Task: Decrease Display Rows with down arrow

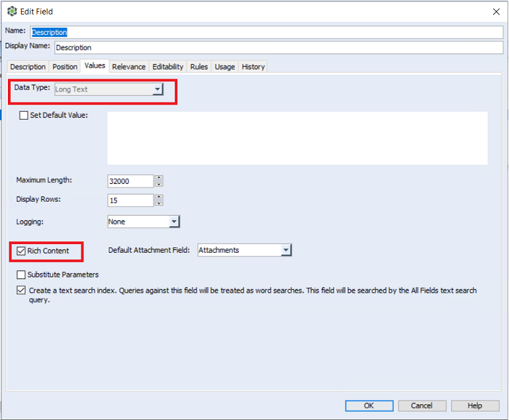Action: coord(159,203)
